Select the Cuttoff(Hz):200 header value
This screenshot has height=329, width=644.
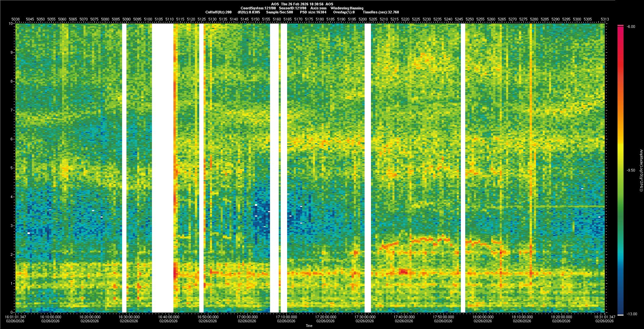point(218,12)
